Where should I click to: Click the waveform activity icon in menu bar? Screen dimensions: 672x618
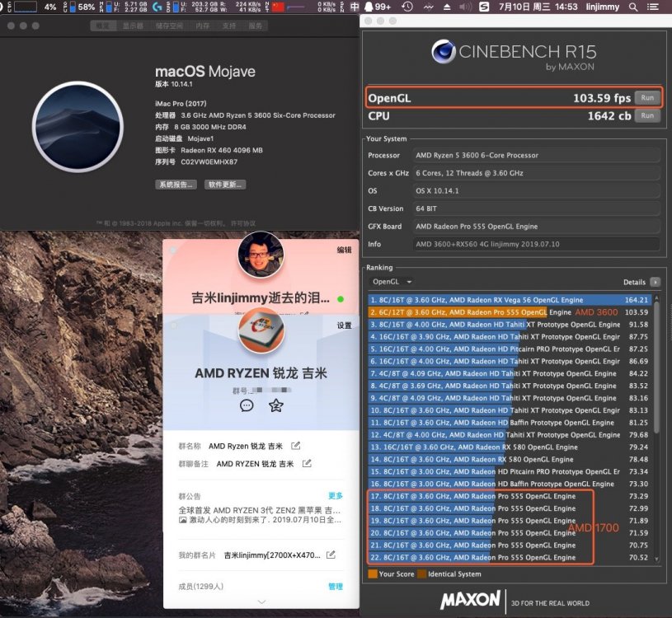[x=428, y=7]
